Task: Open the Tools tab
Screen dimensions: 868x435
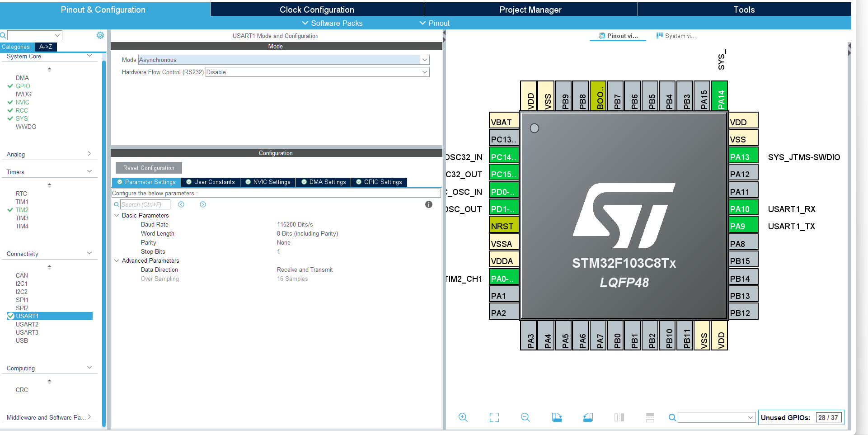Action: pos(744,9)
